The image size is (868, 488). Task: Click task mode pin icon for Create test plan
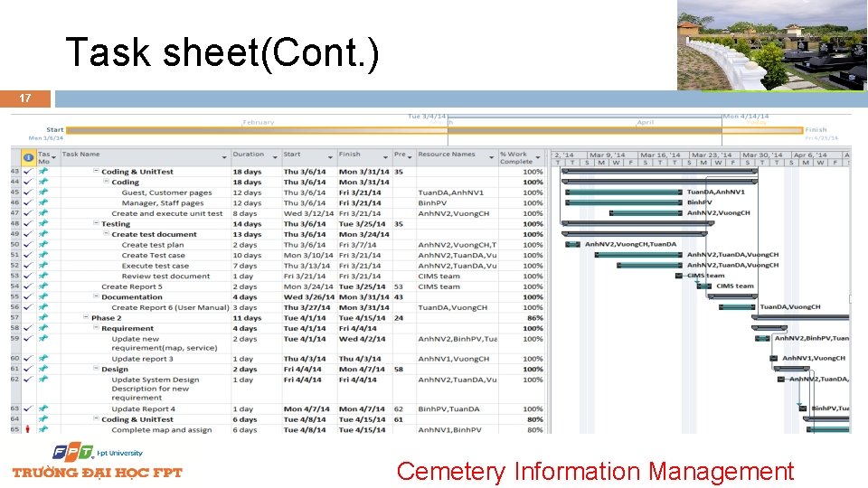(x=43, y=244)
